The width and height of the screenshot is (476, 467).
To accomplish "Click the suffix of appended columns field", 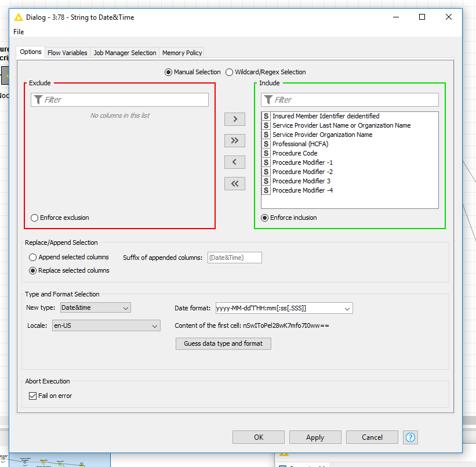I will (234, 257).
